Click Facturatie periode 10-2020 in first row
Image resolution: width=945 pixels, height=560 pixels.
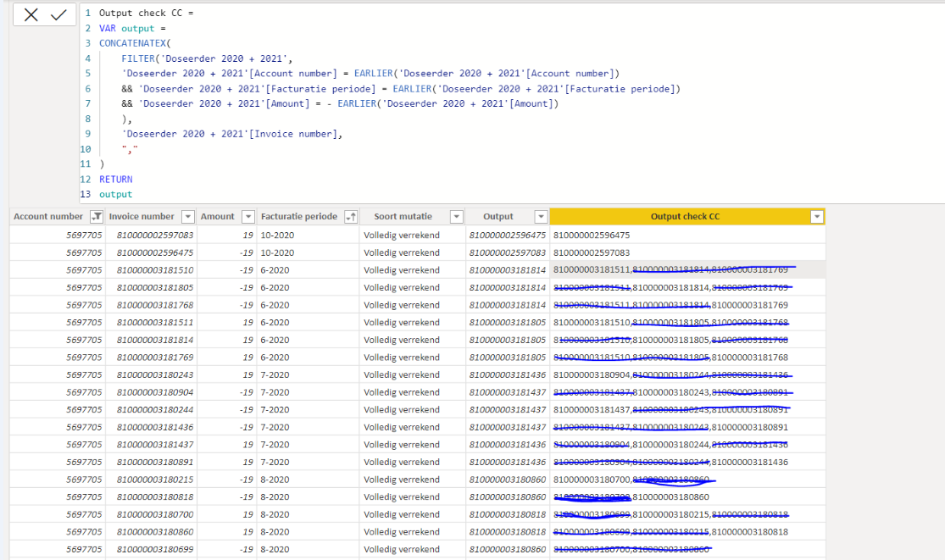click(277, 235)
